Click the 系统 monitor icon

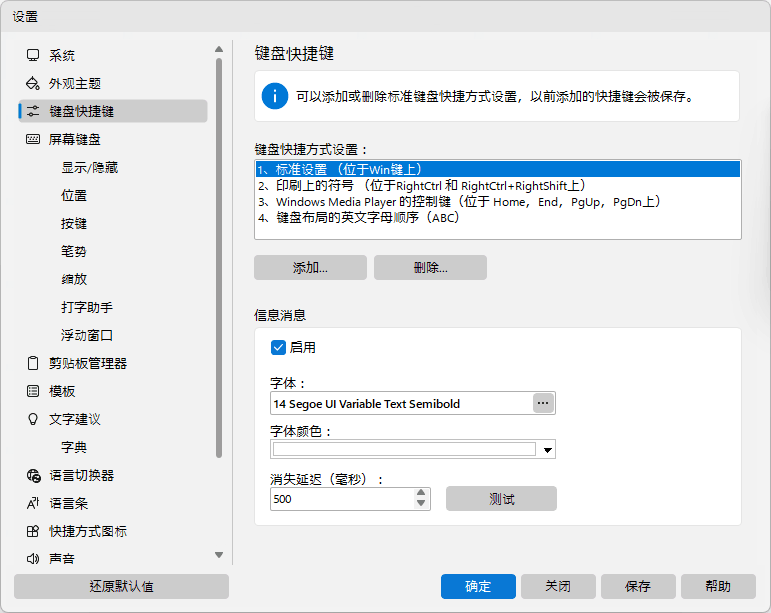33,55
